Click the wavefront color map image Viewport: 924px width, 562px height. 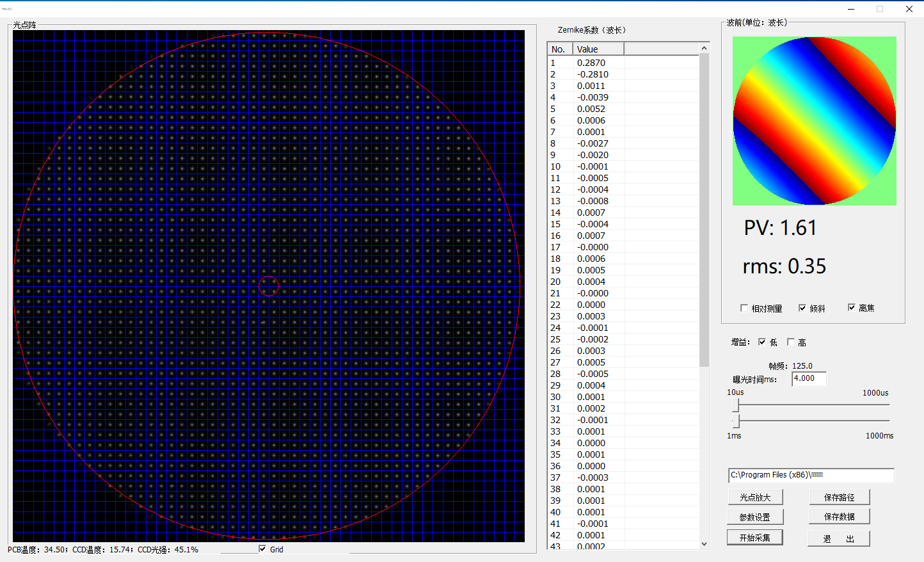pos(814,121)
